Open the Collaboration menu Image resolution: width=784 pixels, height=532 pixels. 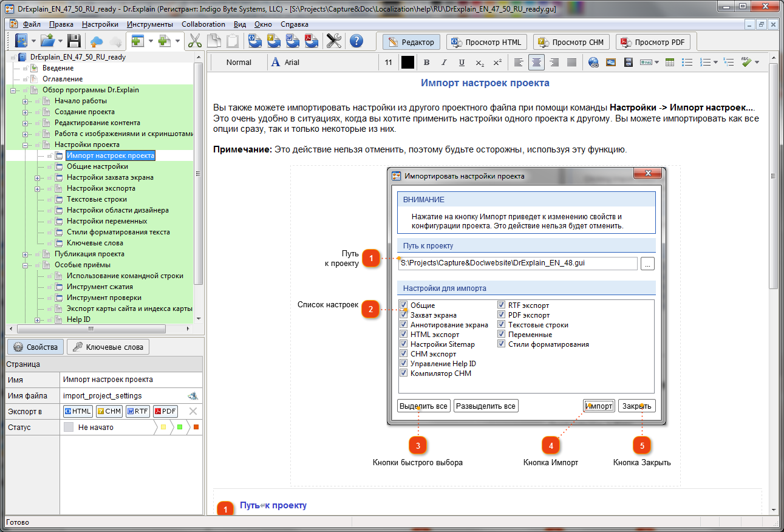[x=203, y=24]
